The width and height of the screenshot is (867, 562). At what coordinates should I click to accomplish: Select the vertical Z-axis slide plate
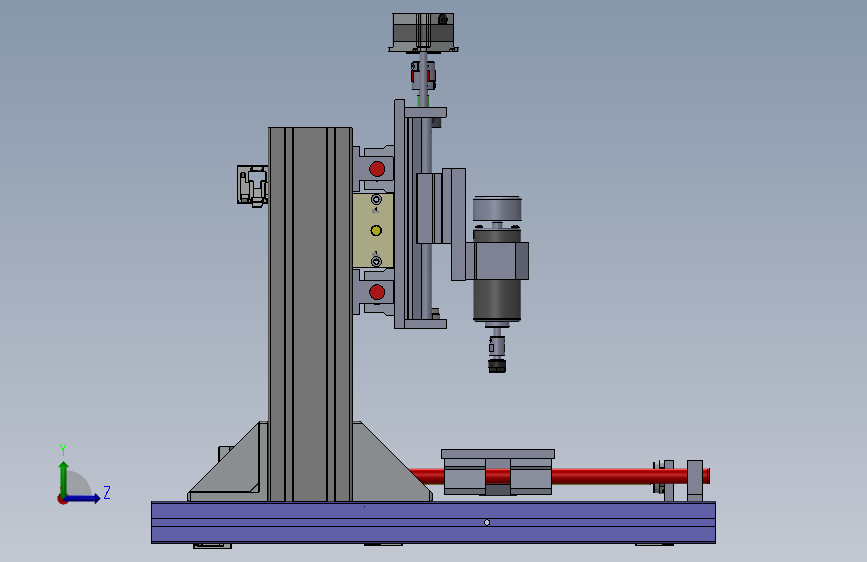400,214
